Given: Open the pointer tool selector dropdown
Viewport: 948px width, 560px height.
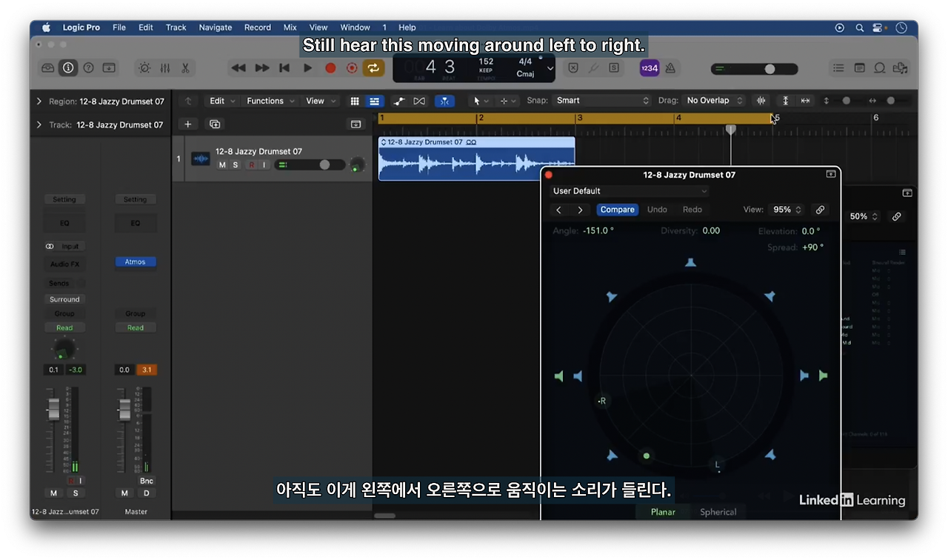Looking at the screenshot, I should (x=481, y=101).
